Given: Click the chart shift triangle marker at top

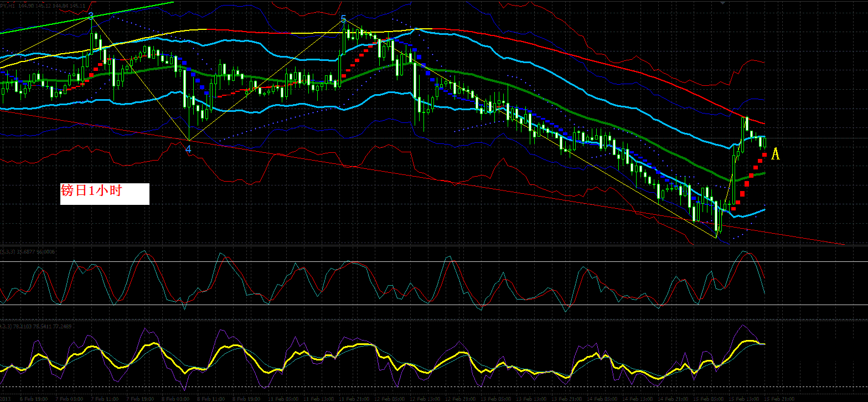Looking at the screenshot, I should click(x=722, y=3).
